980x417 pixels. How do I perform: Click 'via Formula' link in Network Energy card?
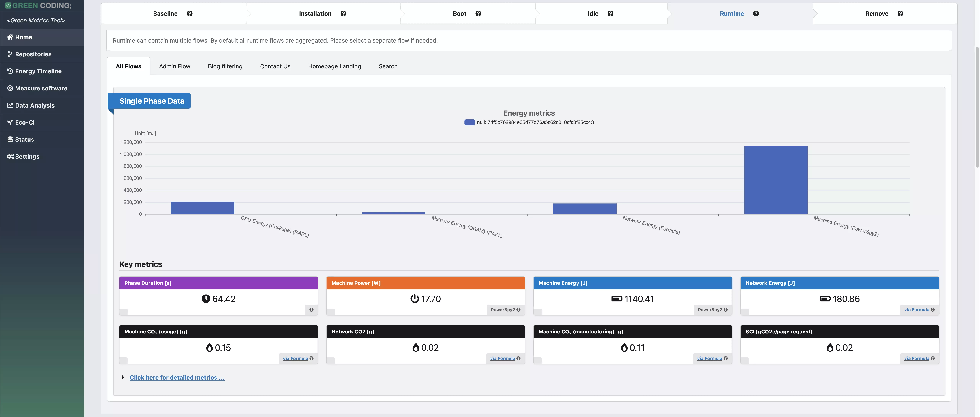[916, 310]
